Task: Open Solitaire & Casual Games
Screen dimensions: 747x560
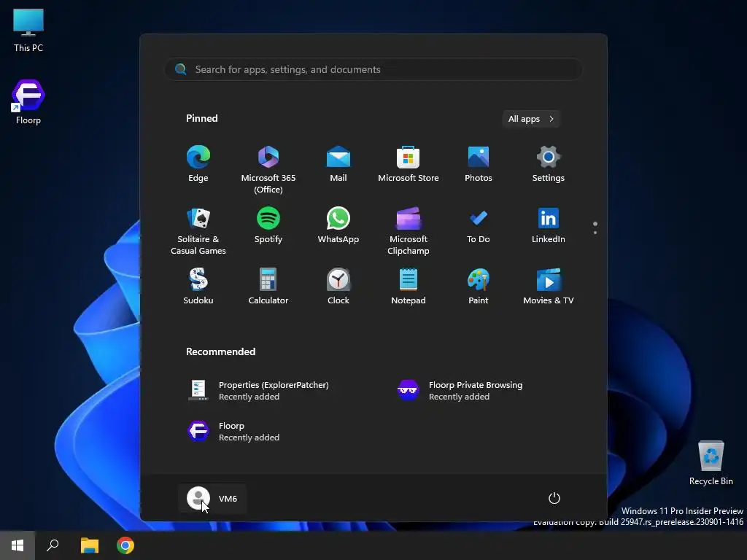Action: (198, 231)
